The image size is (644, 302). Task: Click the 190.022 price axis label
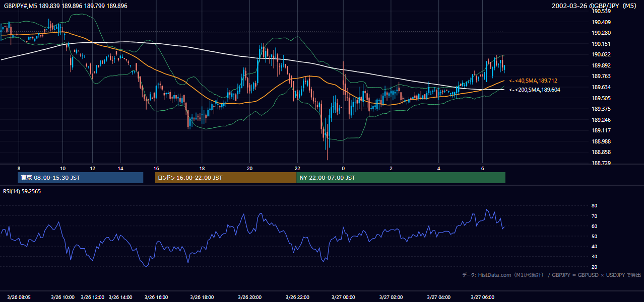tap(602, 54)
